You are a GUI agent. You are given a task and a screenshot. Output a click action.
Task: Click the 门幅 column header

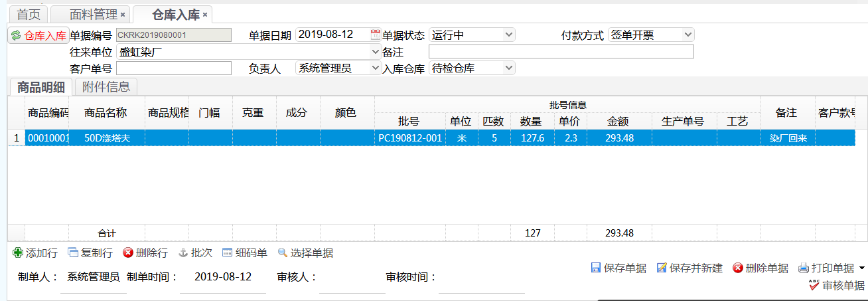210,113
